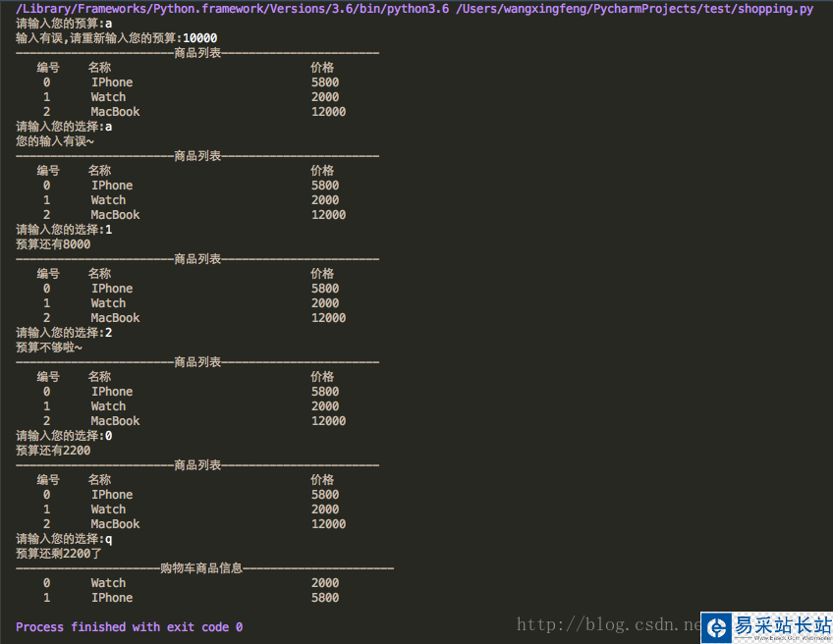
Task: Click the '购物车商品信息' header
Action: [201, 568]
